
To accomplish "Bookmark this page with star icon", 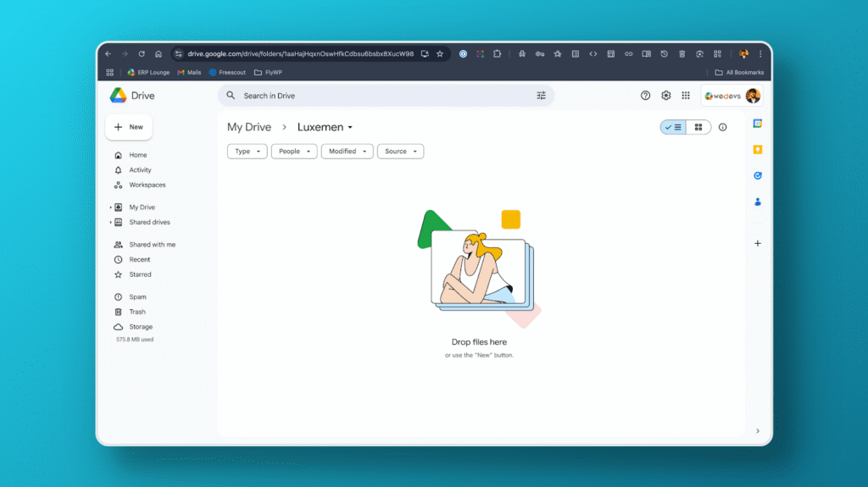I will point(440,53).
